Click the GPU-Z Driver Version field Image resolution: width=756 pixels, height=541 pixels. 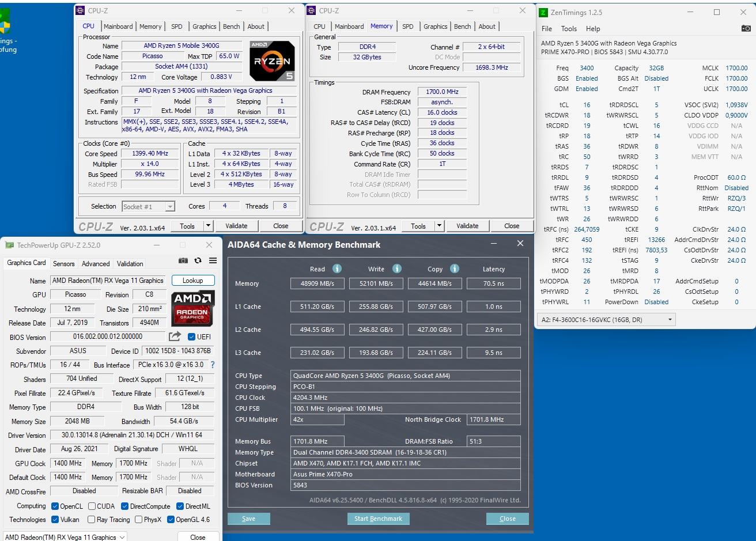(x=132, y=435)
